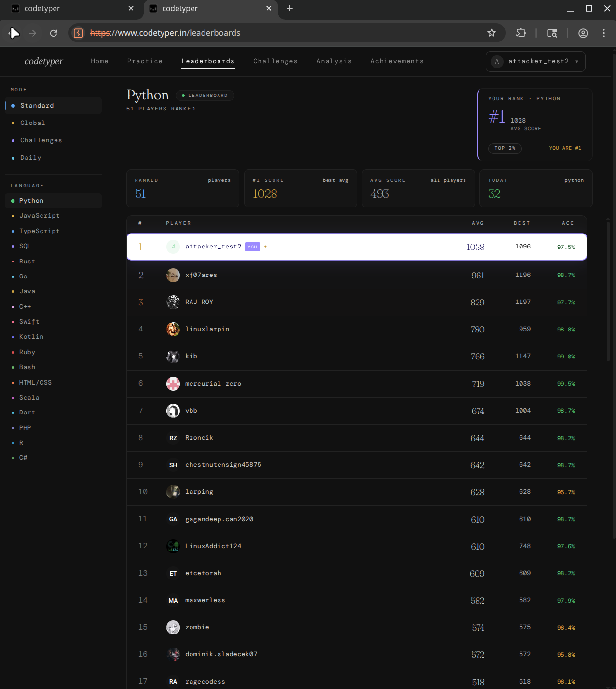Open the browser profile icon
616x689 pixels.
583,33
